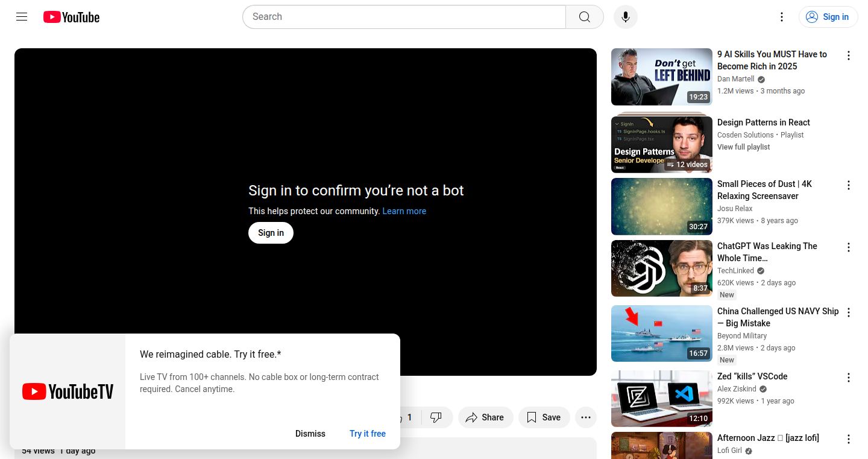The width and height of the screenshot is (868, 459).
Task: Open the Small Pieces of Dust thumbnail
Action: [662, 206]
